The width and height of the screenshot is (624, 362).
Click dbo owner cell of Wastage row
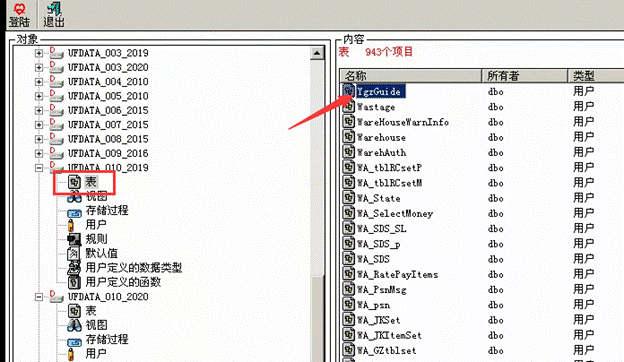495,107
